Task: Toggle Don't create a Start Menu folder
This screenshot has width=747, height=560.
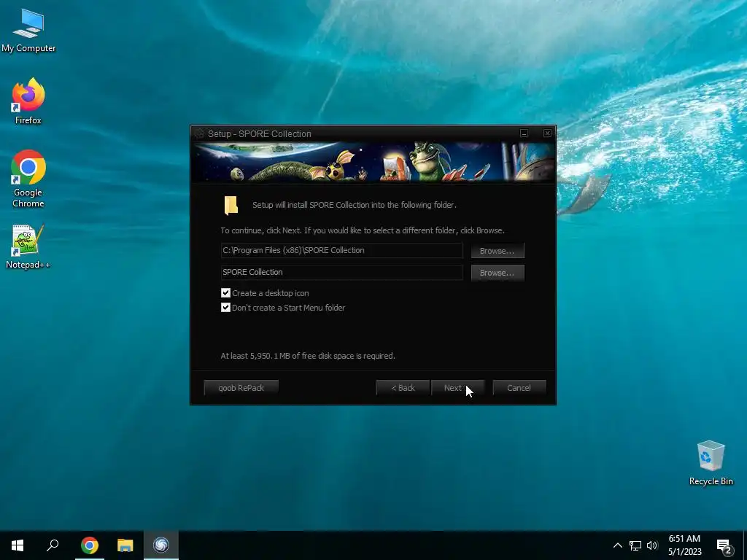Action: point(226,308)
